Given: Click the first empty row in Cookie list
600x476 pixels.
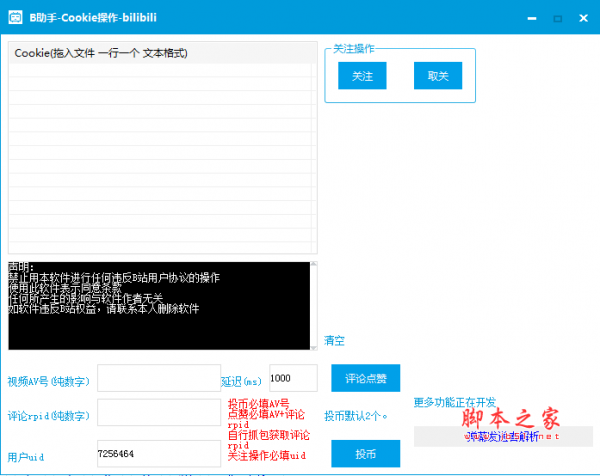Looking at the screenshot, I should pyautogui.click(x=160, y=70).
